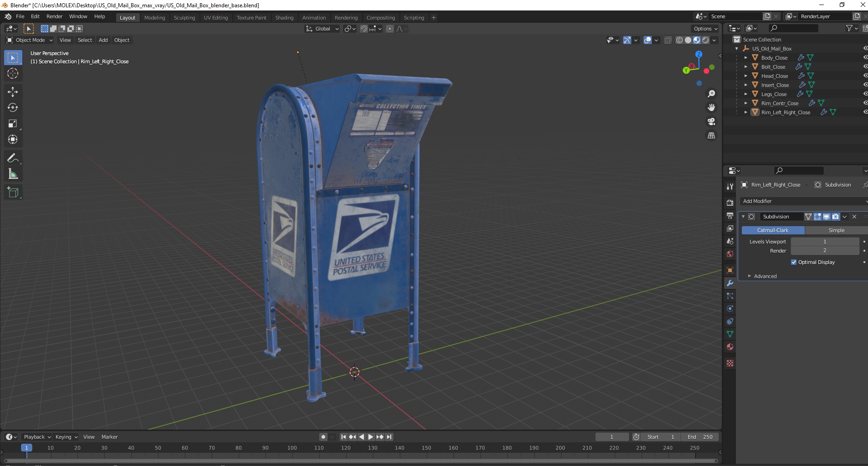868x466 pixels.
Task: Select the Annotate tool
Action: 13,158
